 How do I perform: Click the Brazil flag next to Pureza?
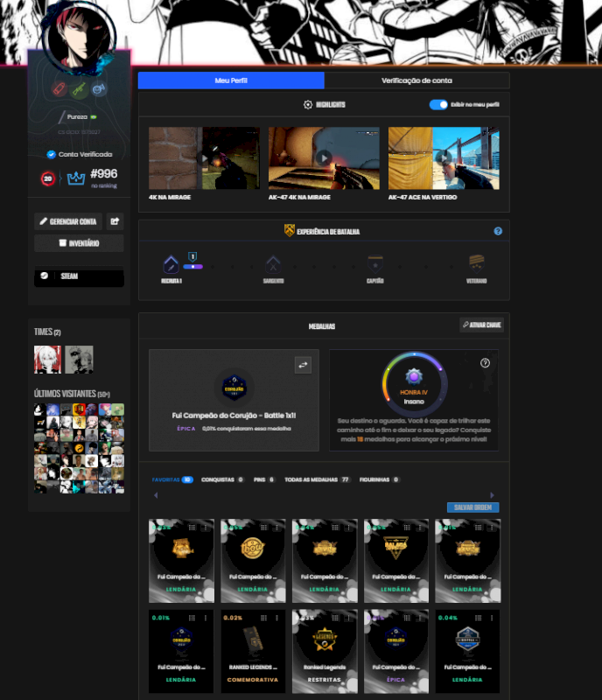(94, 117)
